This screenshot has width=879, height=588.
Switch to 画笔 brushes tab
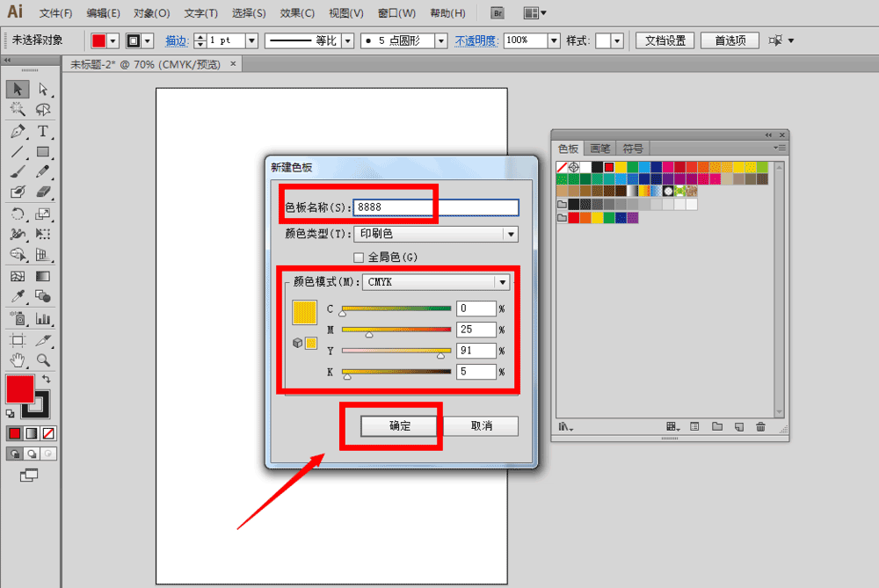[x=599, y=149]
